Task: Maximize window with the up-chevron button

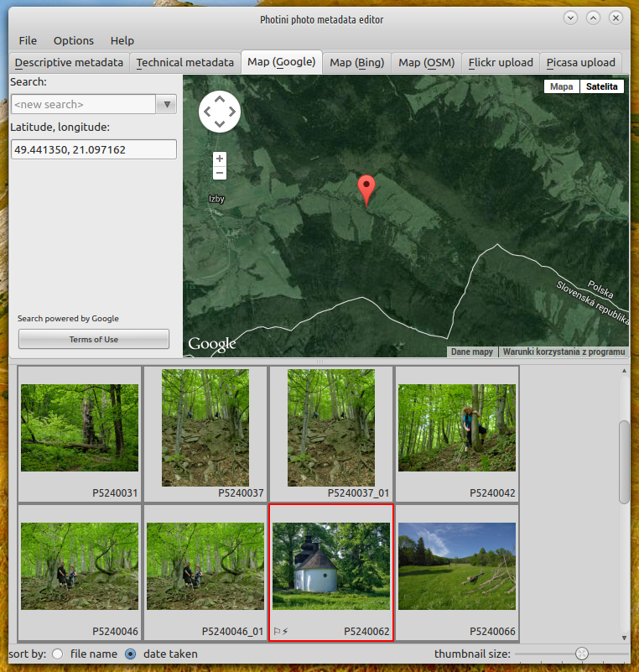Action: (593, 18)
